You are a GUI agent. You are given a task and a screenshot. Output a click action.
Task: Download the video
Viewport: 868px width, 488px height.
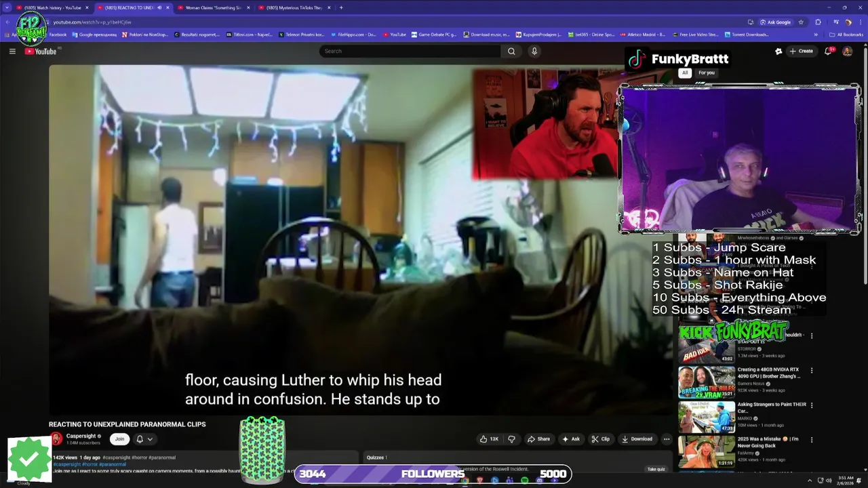coord(637,439)
